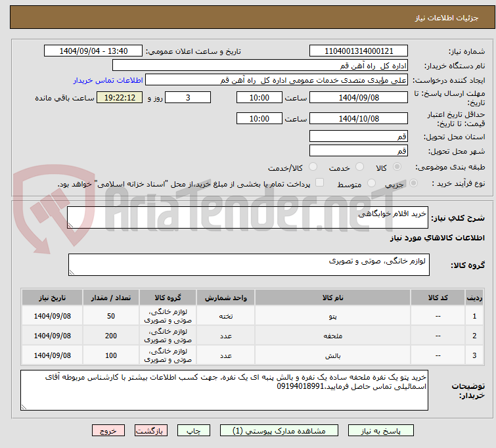Viewport: 496px width, 448px height.
Task: Select the خدمت radio button
Action: point(359,167)
